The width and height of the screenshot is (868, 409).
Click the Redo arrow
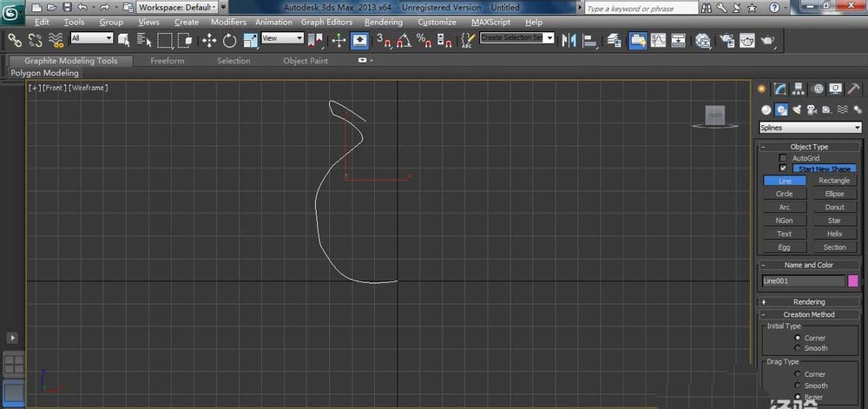pyautogui.click(x=105, y=8)
